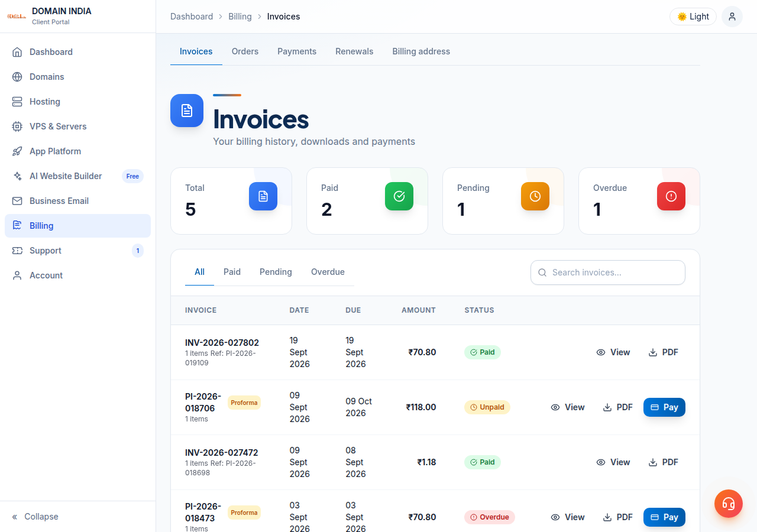Collapse the sidebar
Image resolution: width=757 pixels, height=532 pixels.
35,517
